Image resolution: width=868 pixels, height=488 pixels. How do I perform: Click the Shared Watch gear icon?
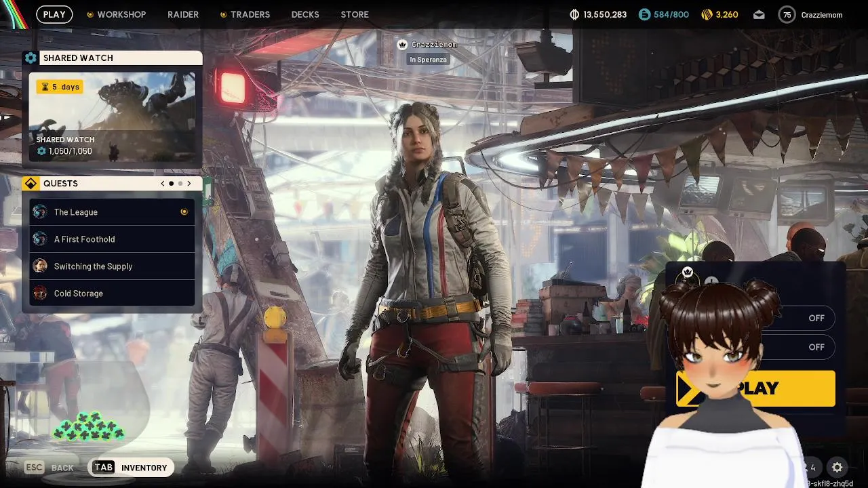(31, 58)
